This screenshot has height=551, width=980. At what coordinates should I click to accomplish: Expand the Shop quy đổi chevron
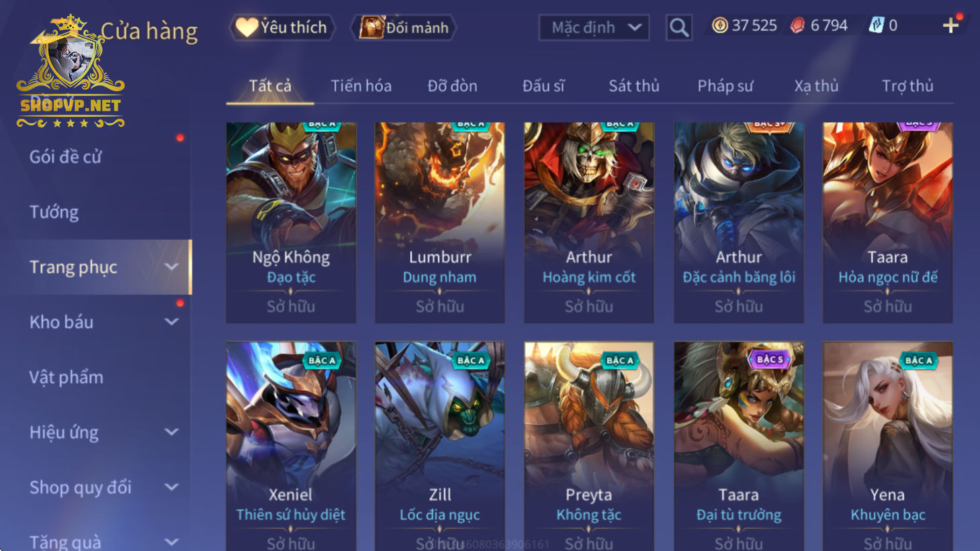pyautogui.click(x=172, y=487)
